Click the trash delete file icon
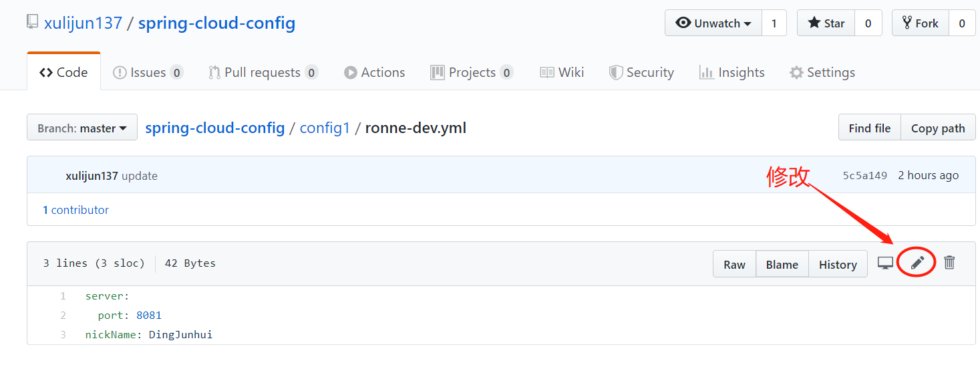Image resolution: width=980 pixels, height=369 pixels. [949, 263]
